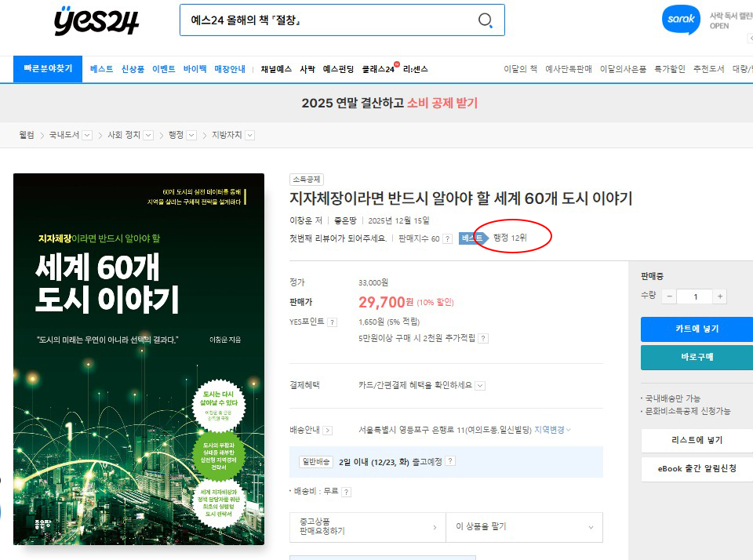Decrease quantity with minus button
The image size is (753, 560).
pyautogui.click(x=669, y=296)
